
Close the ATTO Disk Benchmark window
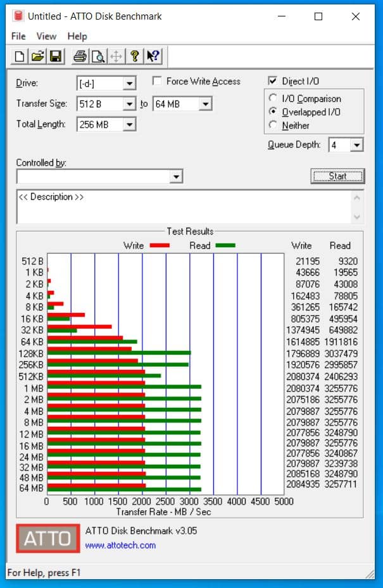point(356,16)
